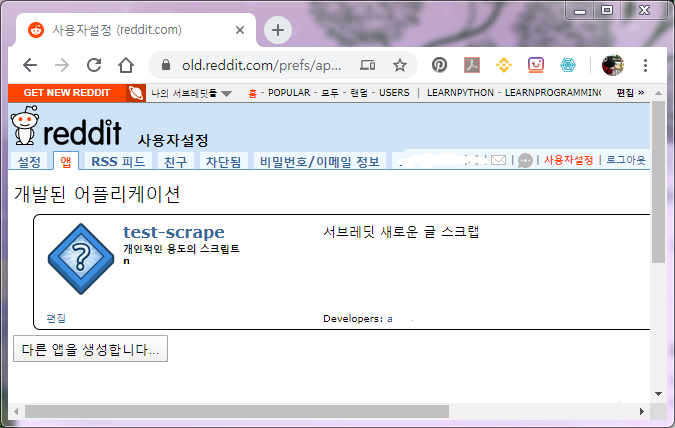
Task: Click the 사용자설정 link in header
Action: pos(568,160)
